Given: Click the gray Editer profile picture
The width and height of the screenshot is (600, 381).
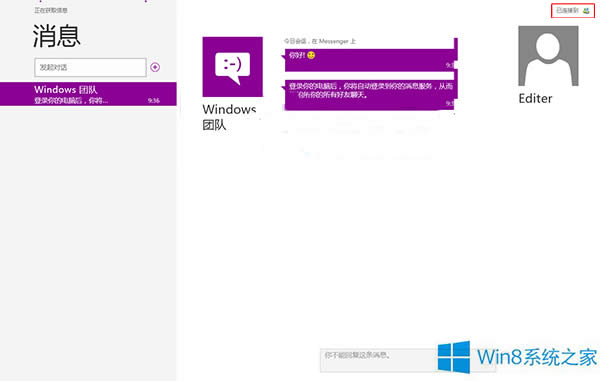Looking at the screenshot, I should 548,56.
